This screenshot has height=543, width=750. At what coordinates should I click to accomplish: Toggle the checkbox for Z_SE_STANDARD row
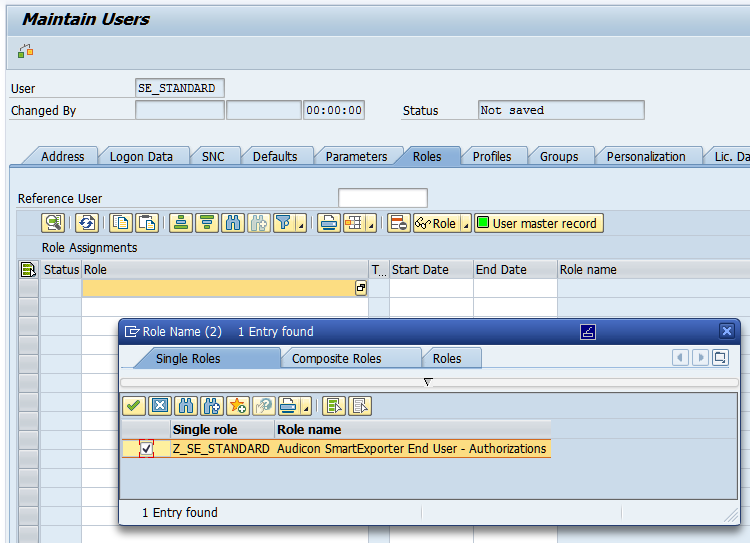pyautogui.click(x=147, y=449)
